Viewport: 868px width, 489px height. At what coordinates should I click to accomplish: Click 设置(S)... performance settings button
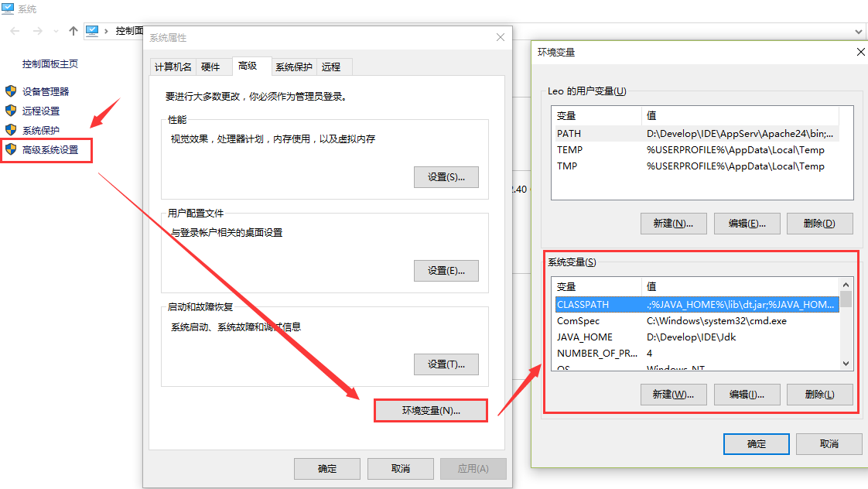446,177
